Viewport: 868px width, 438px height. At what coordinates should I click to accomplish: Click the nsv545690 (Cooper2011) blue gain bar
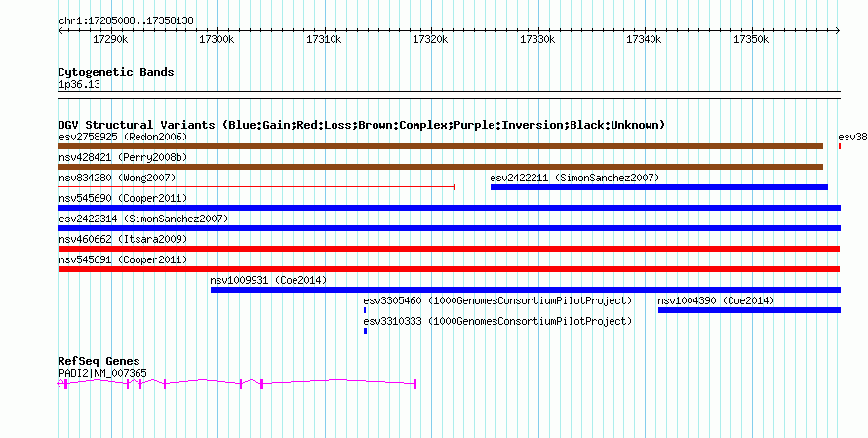[x=449, y=208]
